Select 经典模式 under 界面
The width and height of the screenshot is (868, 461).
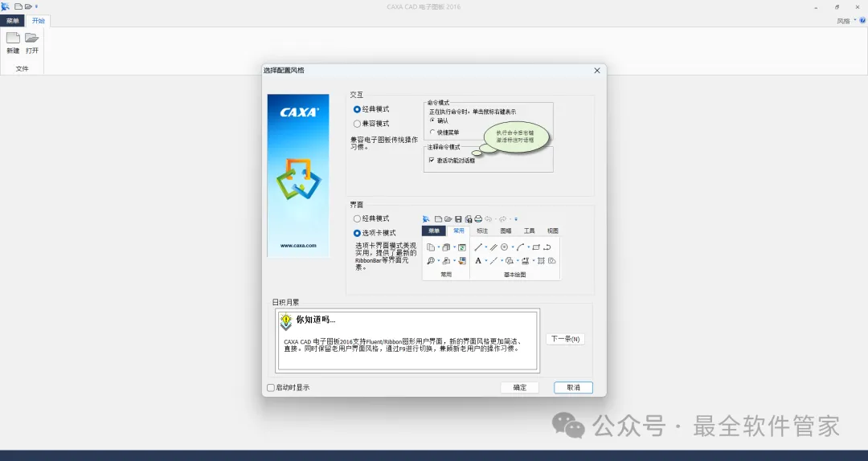coord(371,218)
